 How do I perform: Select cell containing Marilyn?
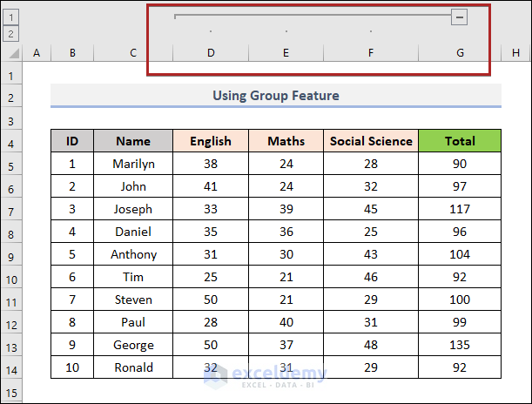tap(133, 164)
